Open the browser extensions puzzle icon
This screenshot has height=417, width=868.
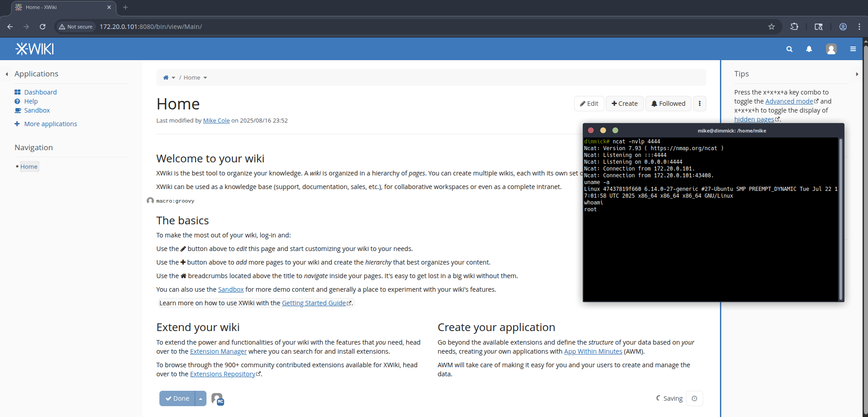point(794,27)
